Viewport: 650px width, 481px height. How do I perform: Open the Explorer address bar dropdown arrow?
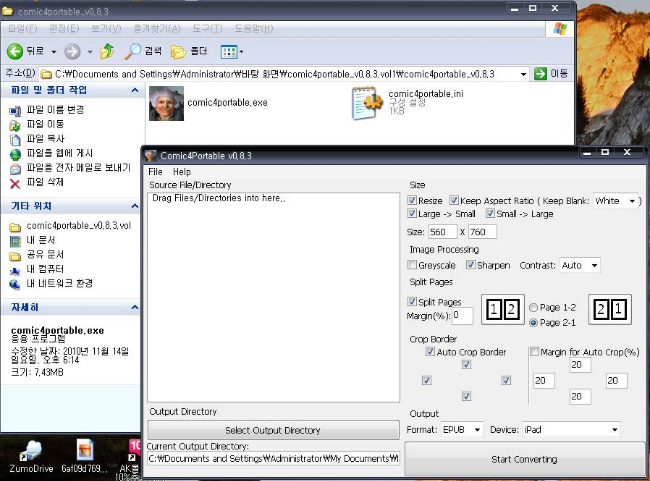(524, 74)
